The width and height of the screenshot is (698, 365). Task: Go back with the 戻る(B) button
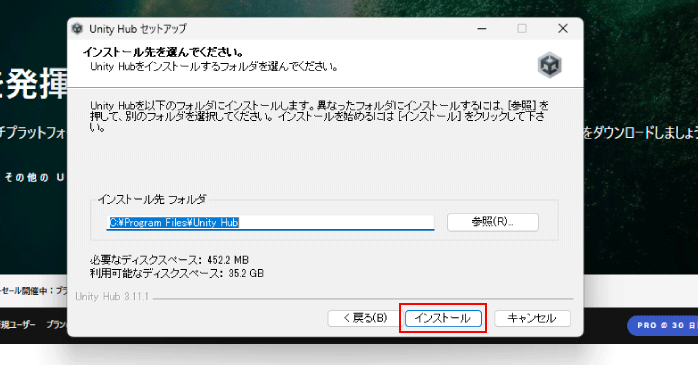(x=365, y=318)
